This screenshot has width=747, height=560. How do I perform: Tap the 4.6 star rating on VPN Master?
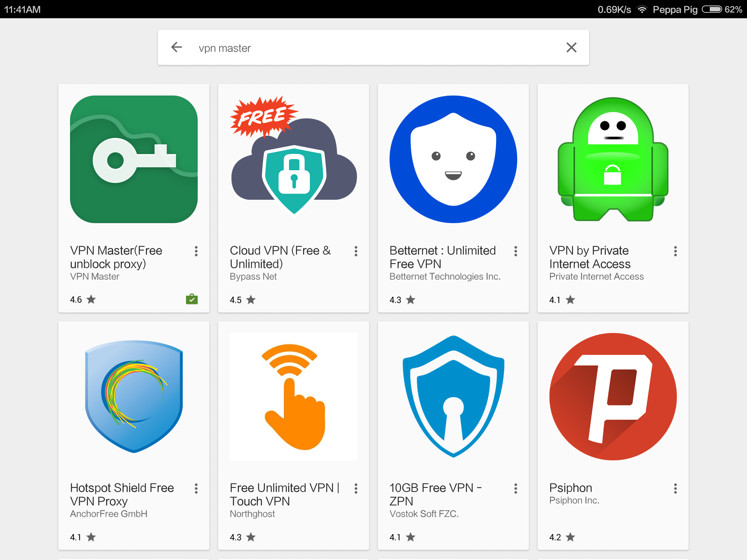(83, 300)
